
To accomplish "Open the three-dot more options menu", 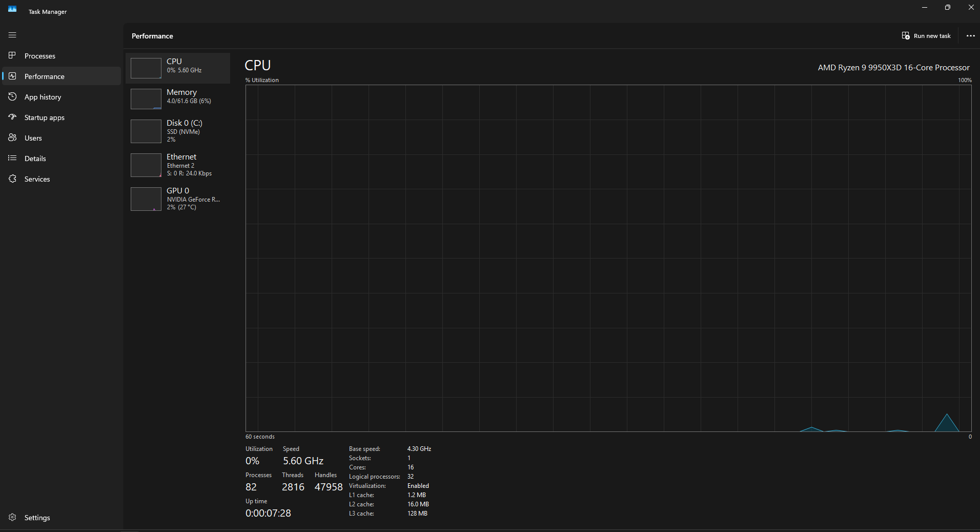I will pyautogui.click(x=970, y=36).
